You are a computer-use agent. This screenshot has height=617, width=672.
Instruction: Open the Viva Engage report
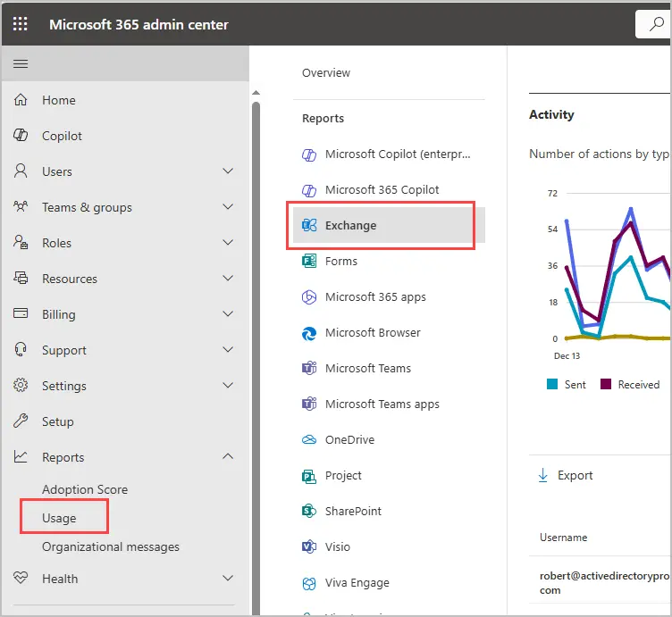tap(357, 583)
